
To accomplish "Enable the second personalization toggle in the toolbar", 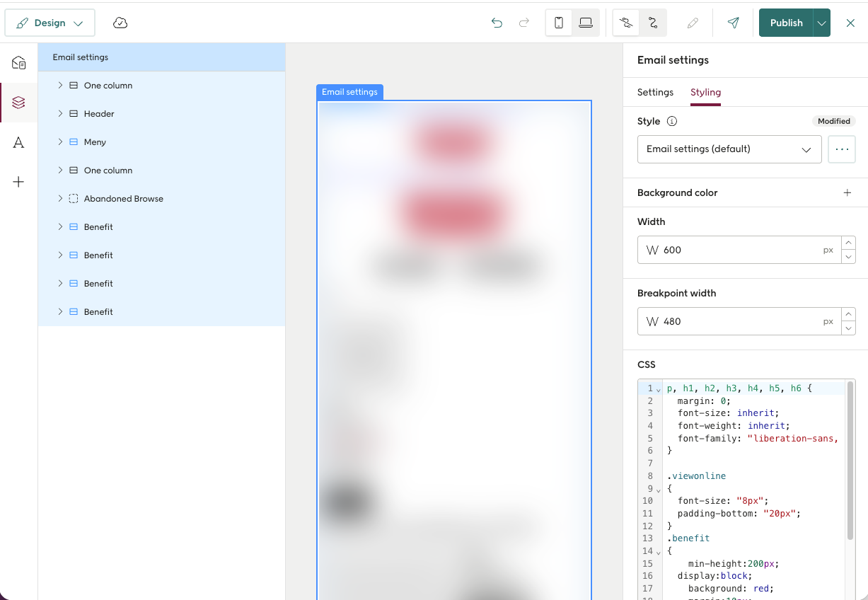I will (x=652, y=23).
